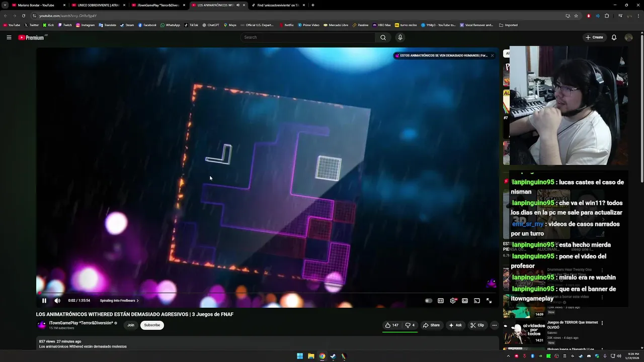This screenshot has height=362, width=644.
Task: Subscribe to iTownGamePlay channel
Action: pyautogui.click(x=152, y=325)
